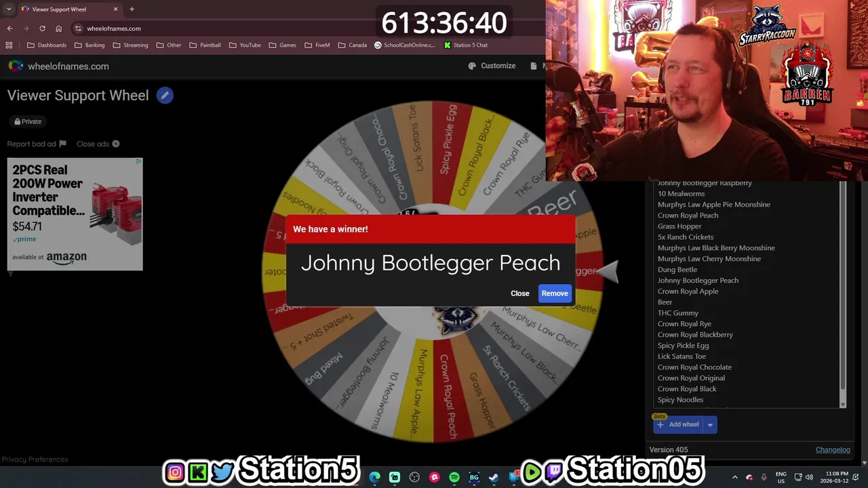Select 'Lick Satans Toe' entry in list

pyautogui.click(x=682, y=357)
